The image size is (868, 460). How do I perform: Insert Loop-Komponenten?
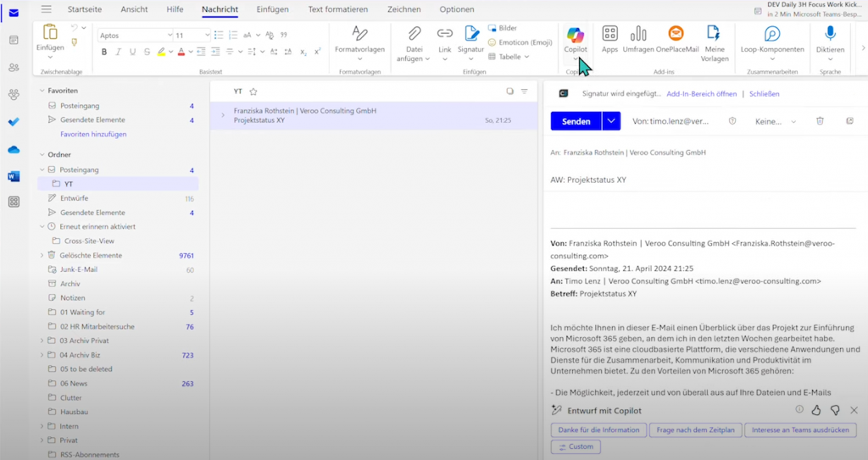tap(772, 42)
